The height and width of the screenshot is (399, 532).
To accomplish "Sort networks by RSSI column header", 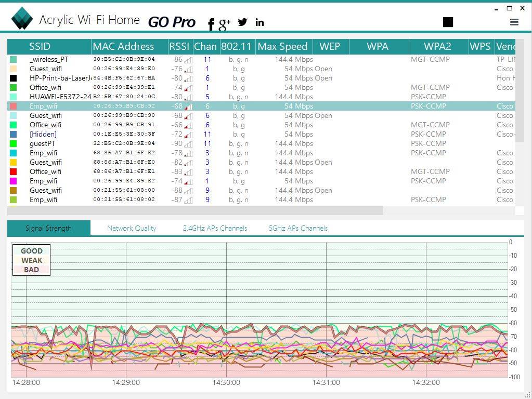I will 180,46.
